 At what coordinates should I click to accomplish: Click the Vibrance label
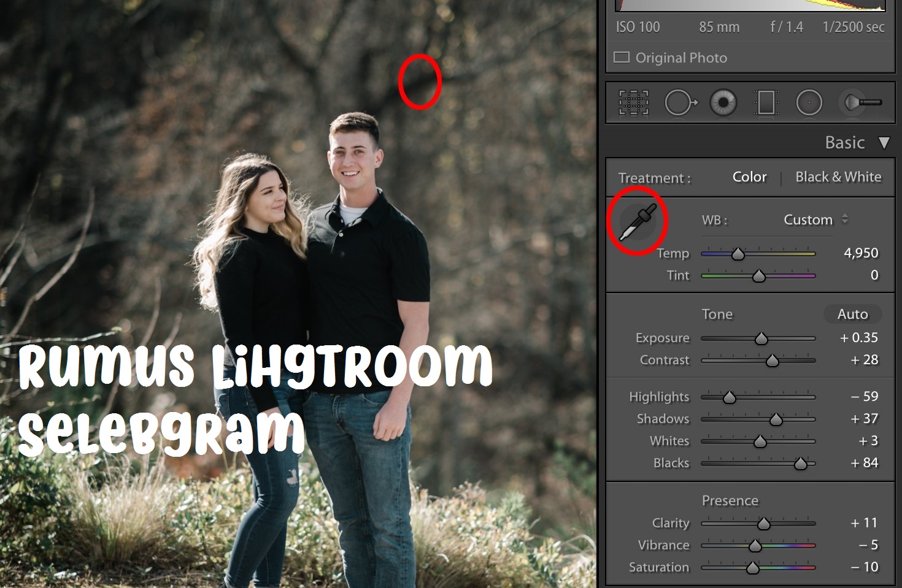663,545
